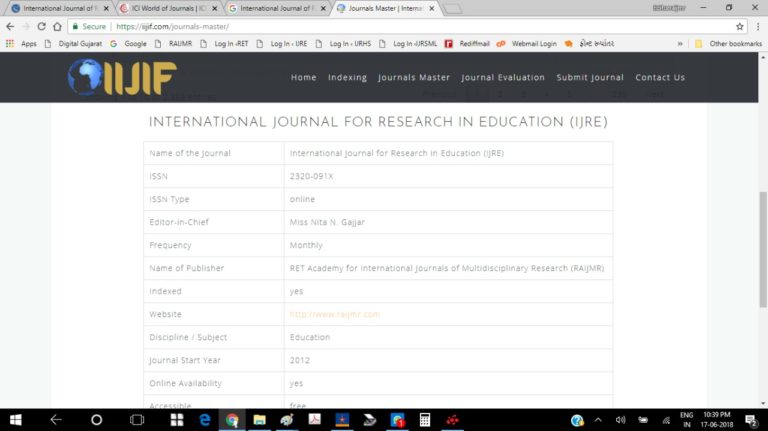Click the International Journal for Research heading
768x431 pixels.
pyautogui.click(x=378, y=122)
